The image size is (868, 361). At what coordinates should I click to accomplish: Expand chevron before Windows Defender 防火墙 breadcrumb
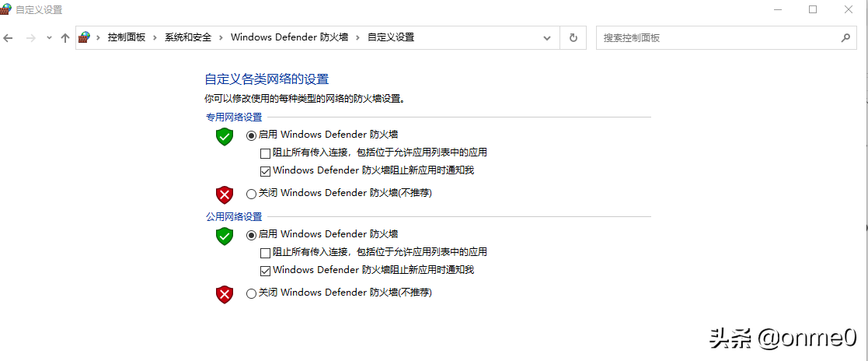pyautogui.click(x=221, y=37)
